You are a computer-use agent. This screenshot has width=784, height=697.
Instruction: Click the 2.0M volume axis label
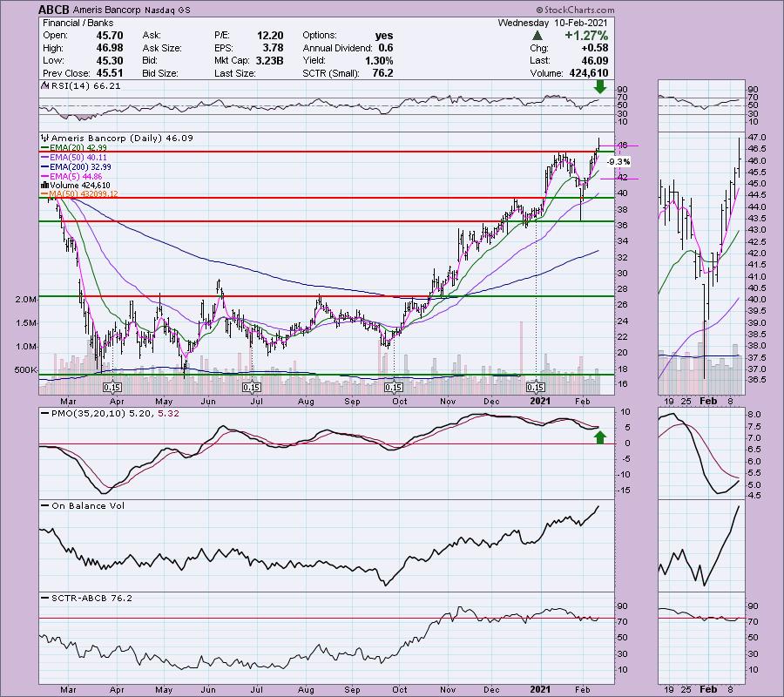coord(26,300)
